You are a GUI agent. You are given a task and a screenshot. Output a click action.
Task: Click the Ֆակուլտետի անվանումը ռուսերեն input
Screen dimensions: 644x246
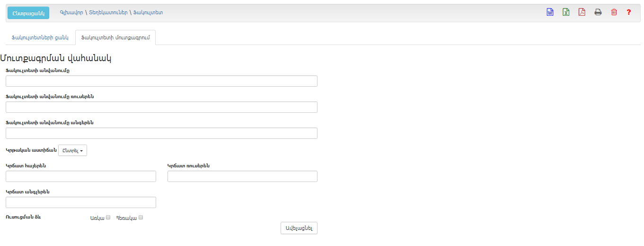[161, 107]
